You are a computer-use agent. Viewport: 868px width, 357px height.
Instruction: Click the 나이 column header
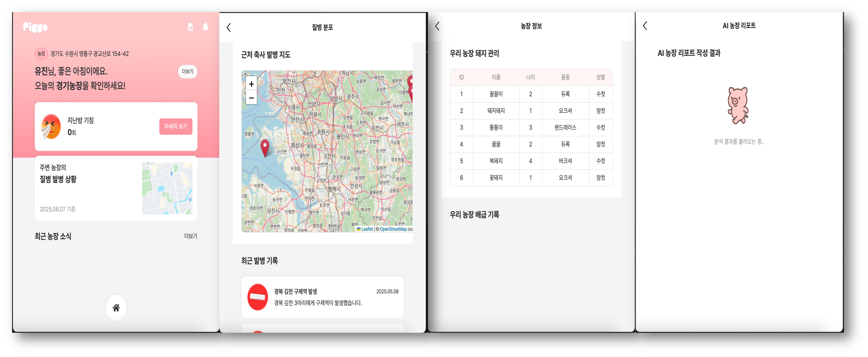pos(530,77)
